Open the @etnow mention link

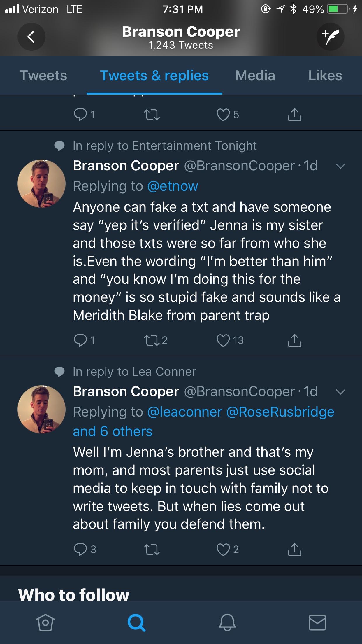[x=173, y=186]
